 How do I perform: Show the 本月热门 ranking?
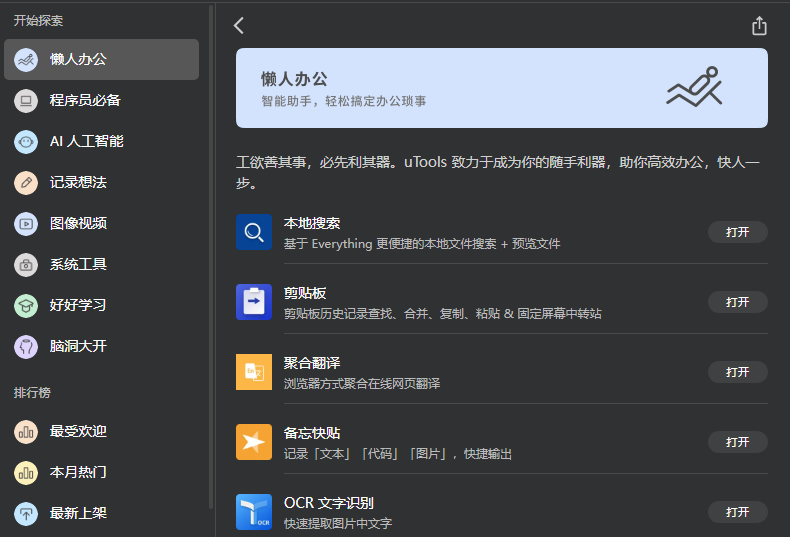101,473
